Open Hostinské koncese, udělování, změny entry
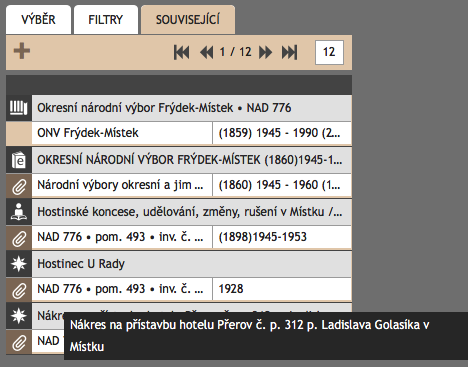 coord(192,212)
